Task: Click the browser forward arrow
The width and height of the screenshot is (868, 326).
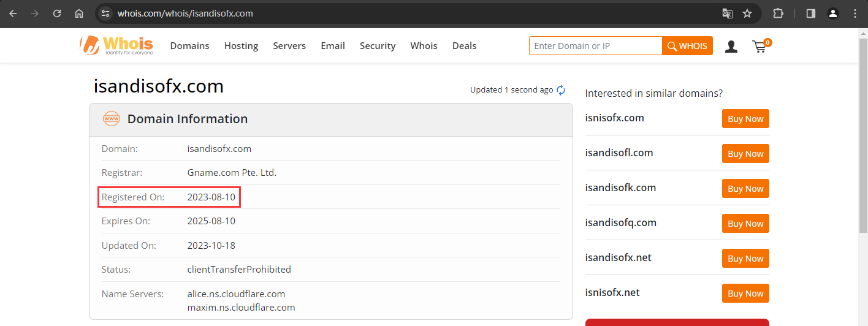Action: coord(35,13)
